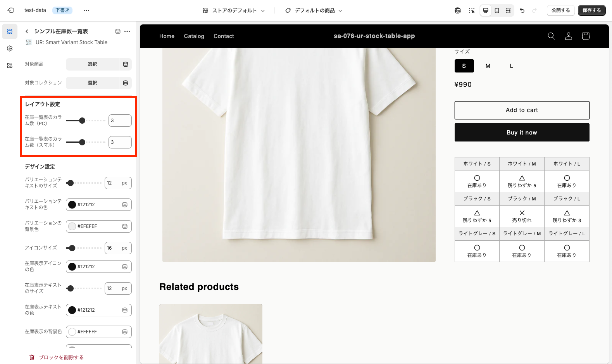Open theme settings gear icon
Image resolution: width=612 pixels, height=364 pixels.
[x=10, y=48]
